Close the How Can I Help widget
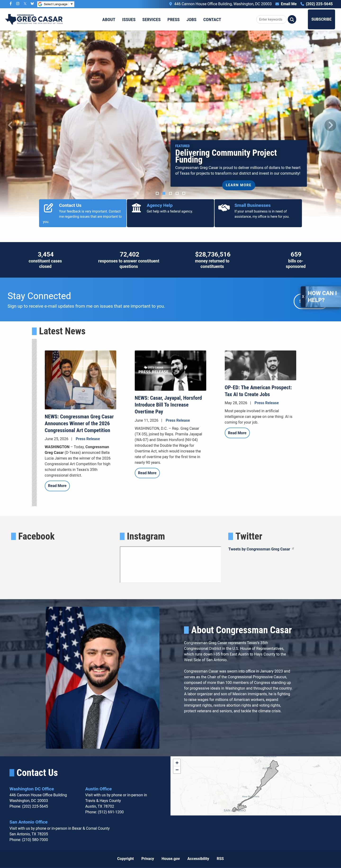The height and width of the screenshot is (868, 341). click(303, 297)
